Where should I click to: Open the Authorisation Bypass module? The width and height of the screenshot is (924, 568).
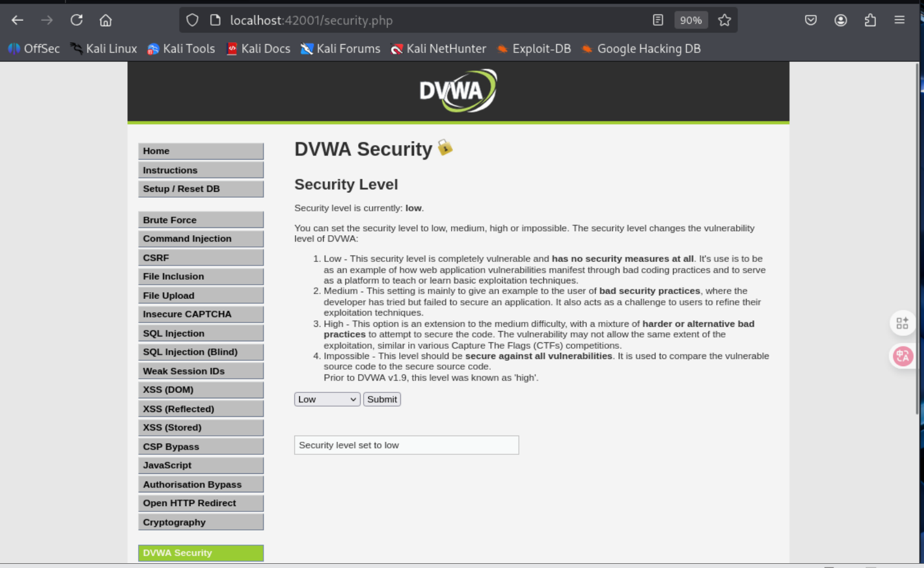201,485
